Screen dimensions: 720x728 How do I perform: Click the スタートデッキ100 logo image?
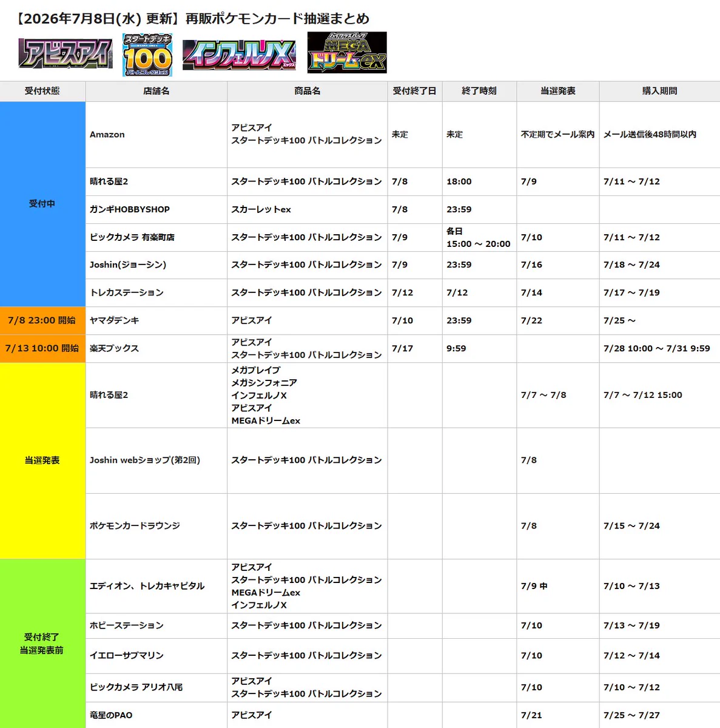[147, 55]
